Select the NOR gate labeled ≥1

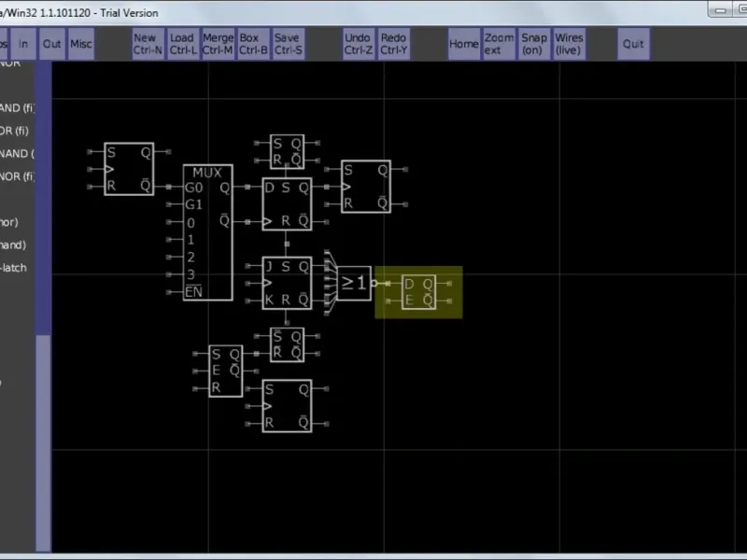pos(354,284)
